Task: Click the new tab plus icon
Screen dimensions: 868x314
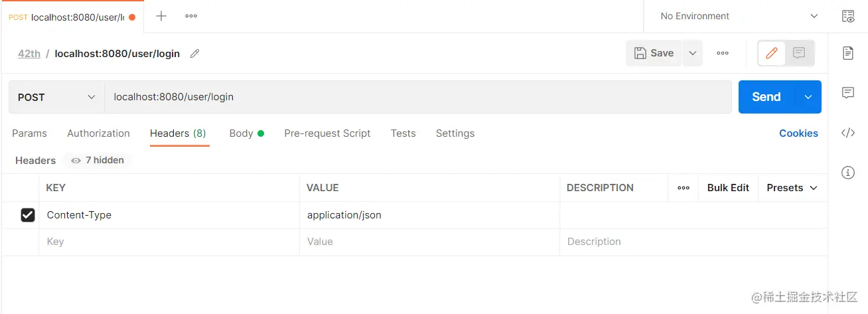Action: coord(161,16)
